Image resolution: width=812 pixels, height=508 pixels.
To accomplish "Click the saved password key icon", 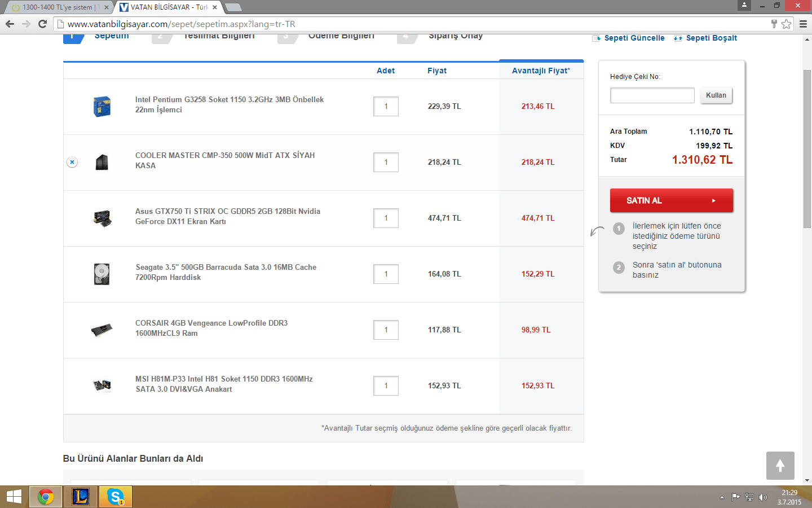I will (774, 24).
